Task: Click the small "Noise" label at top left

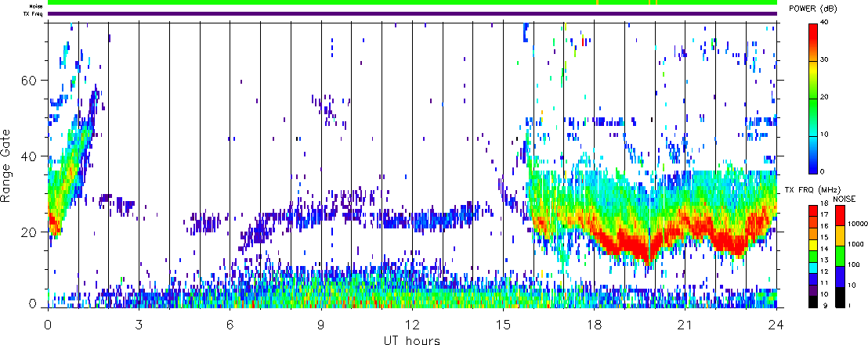Action: 37,6
